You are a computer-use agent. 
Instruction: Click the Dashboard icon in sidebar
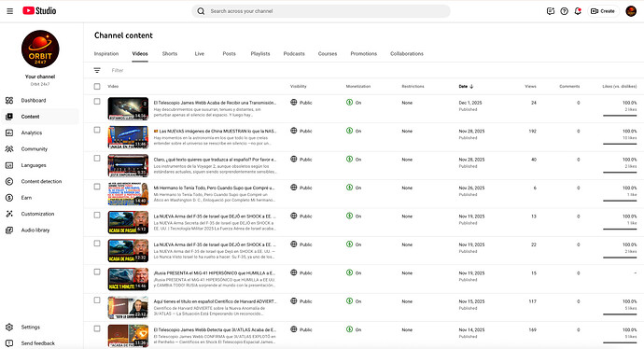(x=9, y=100)
